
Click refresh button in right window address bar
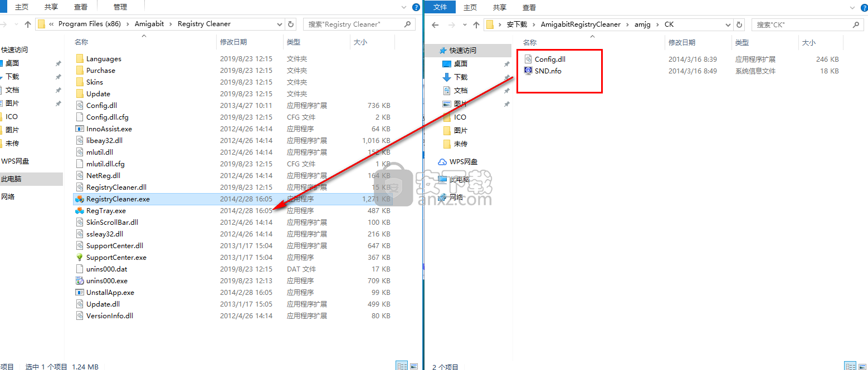point(739,24)
